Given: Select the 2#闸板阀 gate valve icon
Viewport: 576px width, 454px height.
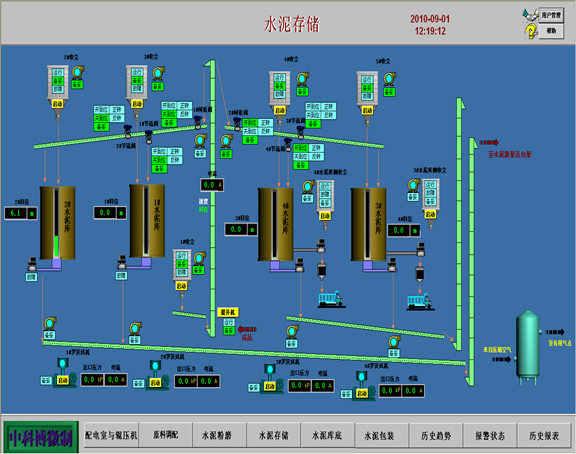Looking at the screenshot, I should pyautogui.click(x=237, y=124).
